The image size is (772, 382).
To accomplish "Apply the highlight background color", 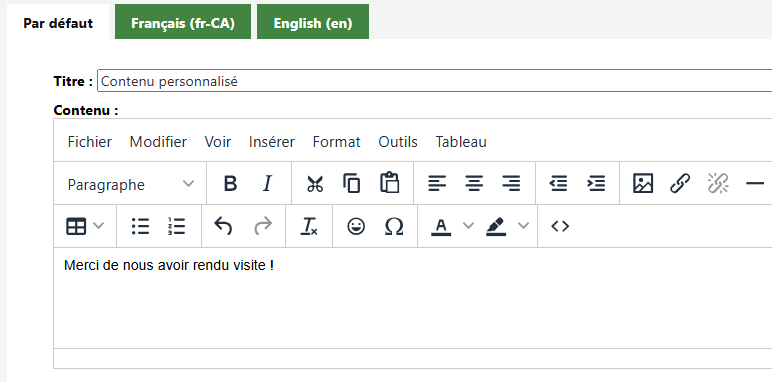I will (496, 226).
